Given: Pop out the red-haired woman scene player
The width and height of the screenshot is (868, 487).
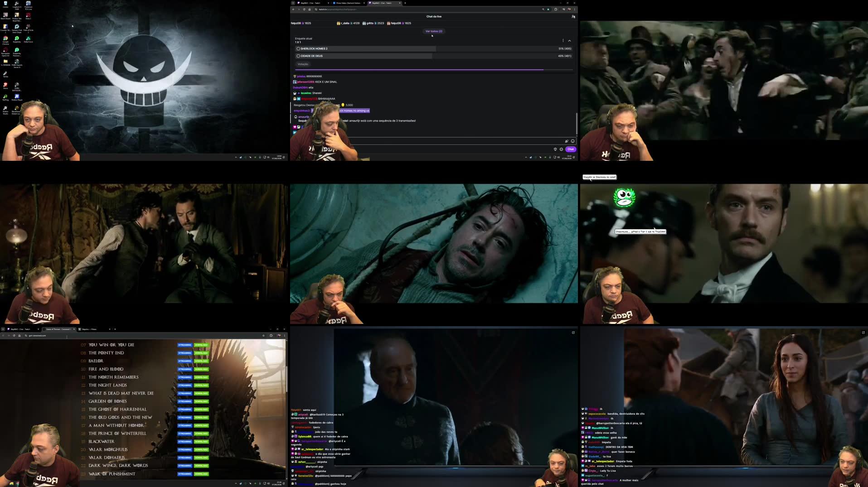Looking at the screenshot, I should pyautogui.click(x=863, y=333).
